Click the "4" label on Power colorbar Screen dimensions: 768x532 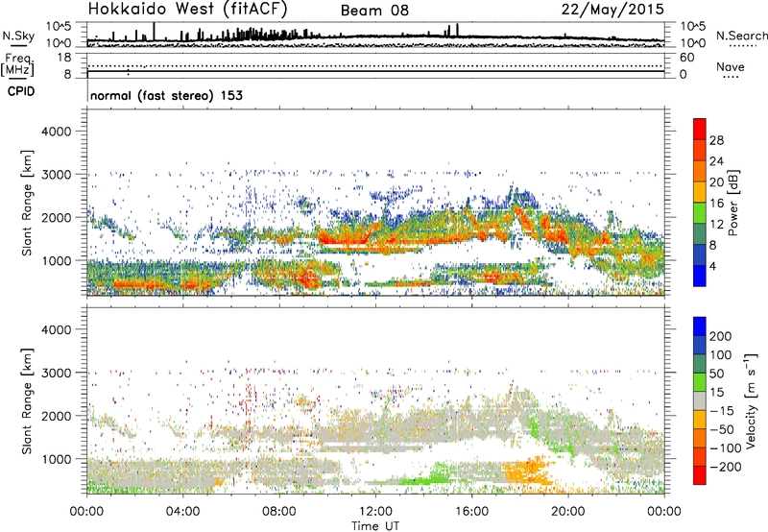coord(713,266)
